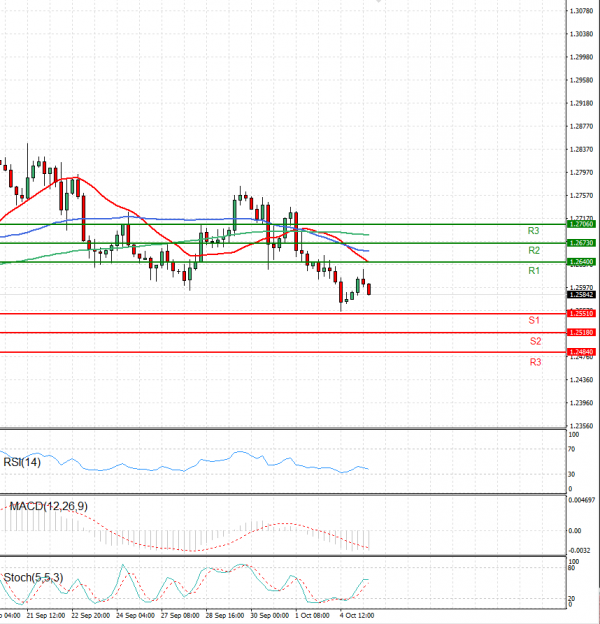Click the green R1 resistance label
600x624 pixels.
(x=534, y=271)
